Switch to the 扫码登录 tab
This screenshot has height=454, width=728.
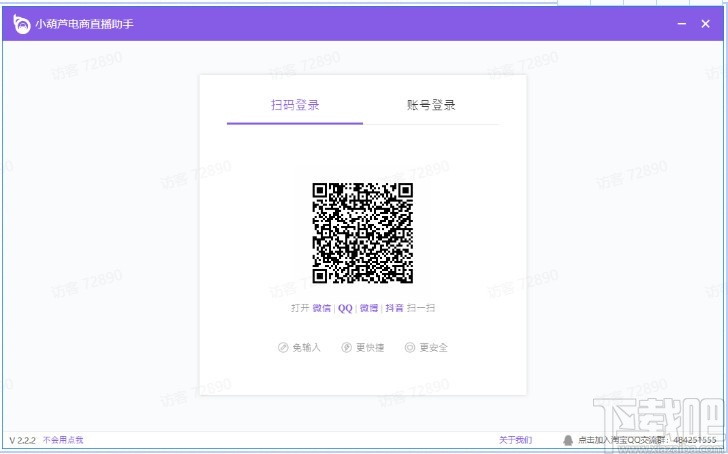click(x=295, y=105)
